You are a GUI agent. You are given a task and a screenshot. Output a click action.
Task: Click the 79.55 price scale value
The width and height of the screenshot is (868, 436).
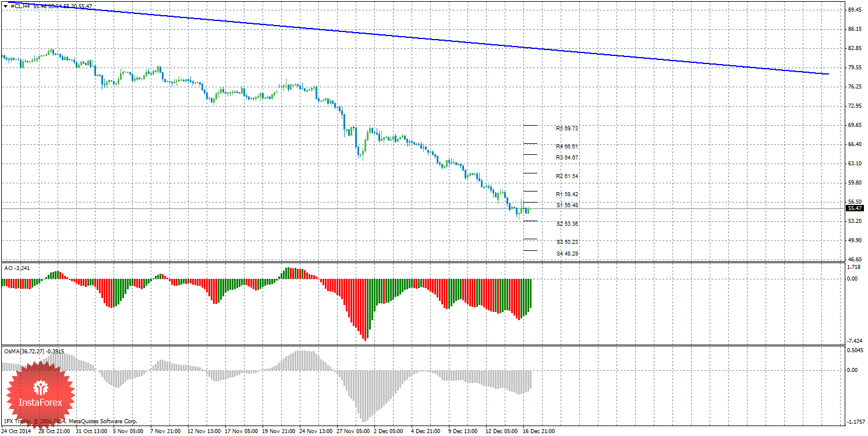tap(855, 68)
